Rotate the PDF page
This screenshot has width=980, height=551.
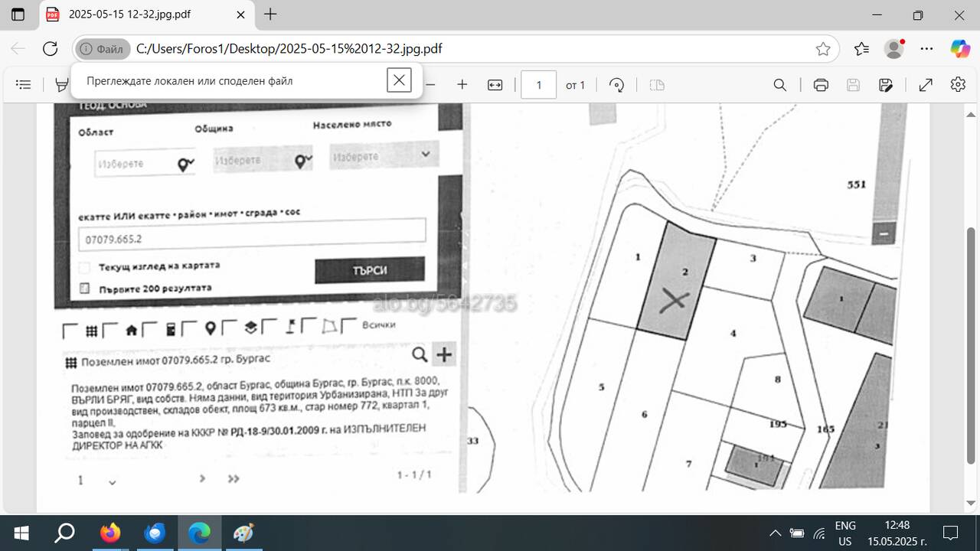coord(617,85)
